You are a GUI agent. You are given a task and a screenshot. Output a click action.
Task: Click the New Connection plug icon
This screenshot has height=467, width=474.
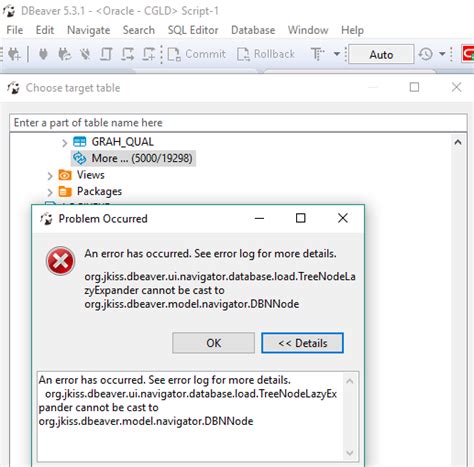click(14, 54)
